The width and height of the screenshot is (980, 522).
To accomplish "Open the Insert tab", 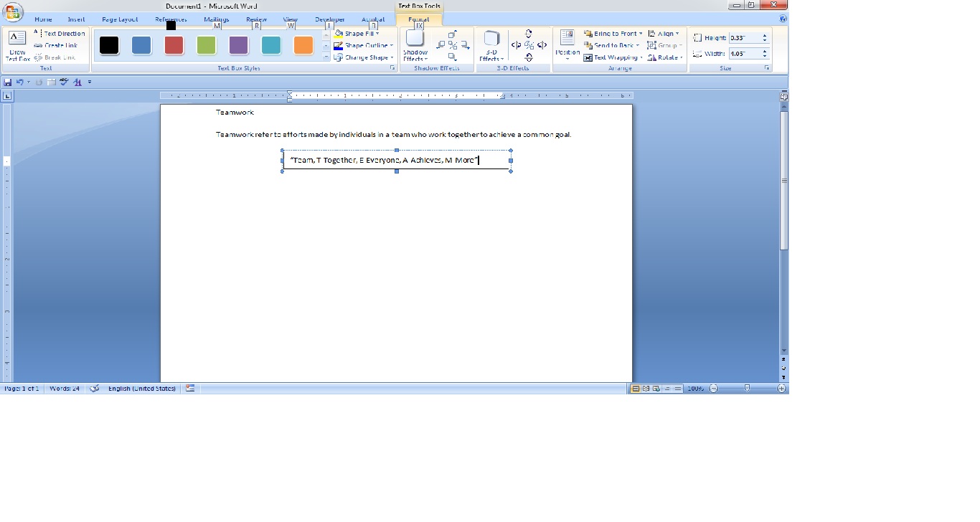I will click(76, 19).
